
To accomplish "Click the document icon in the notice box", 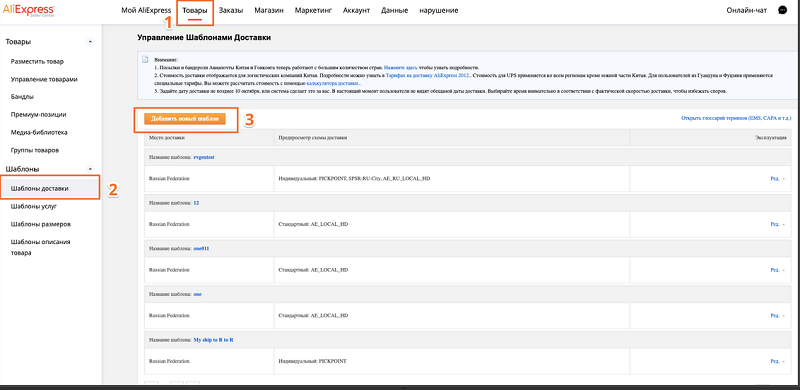I will (x=145, y=59).
